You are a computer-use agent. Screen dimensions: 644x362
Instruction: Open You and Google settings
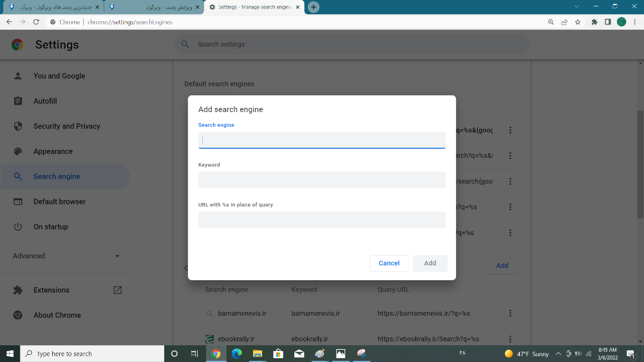click(x=59, y=76)
